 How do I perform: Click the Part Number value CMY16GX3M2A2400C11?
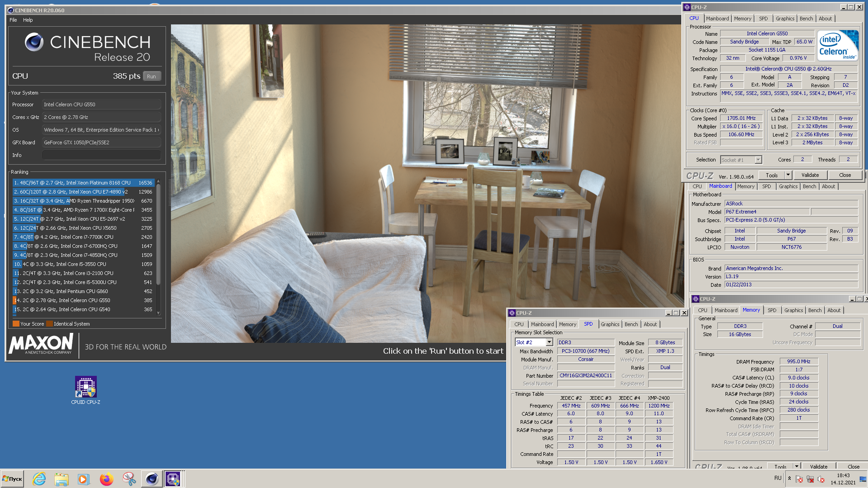[x=586, y=375]
